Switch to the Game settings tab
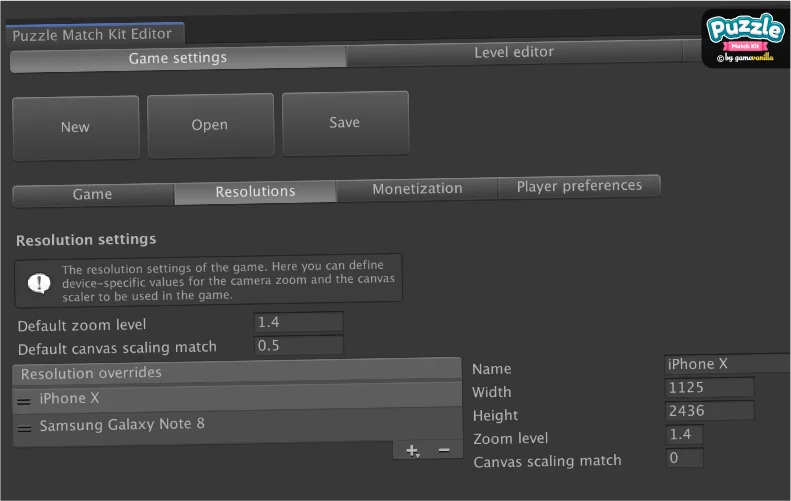The height and width of the screenshot is (501, 791). pos(178,59)
